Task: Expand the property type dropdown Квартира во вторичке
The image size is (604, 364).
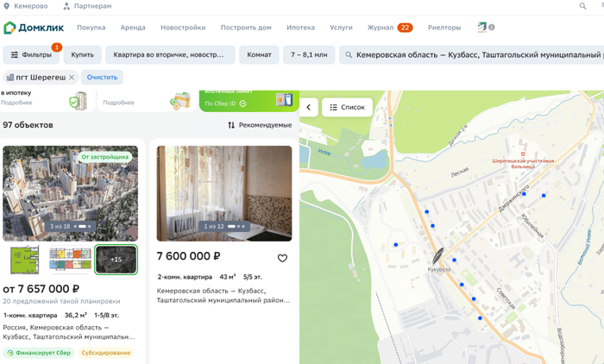Action: [x=169, y=55]
